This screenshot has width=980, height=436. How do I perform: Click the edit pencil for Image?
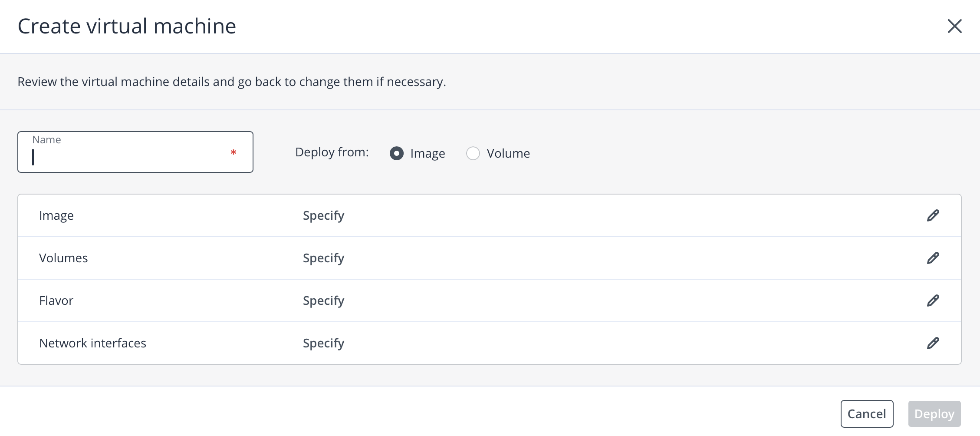[933, 215]
